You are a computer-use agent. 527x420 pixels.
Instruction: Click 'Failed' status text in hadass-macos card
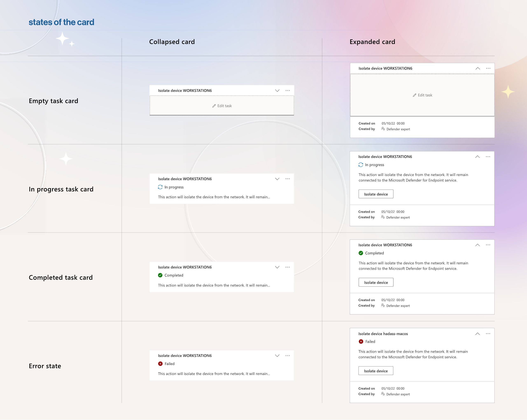[x=370, y=342]
